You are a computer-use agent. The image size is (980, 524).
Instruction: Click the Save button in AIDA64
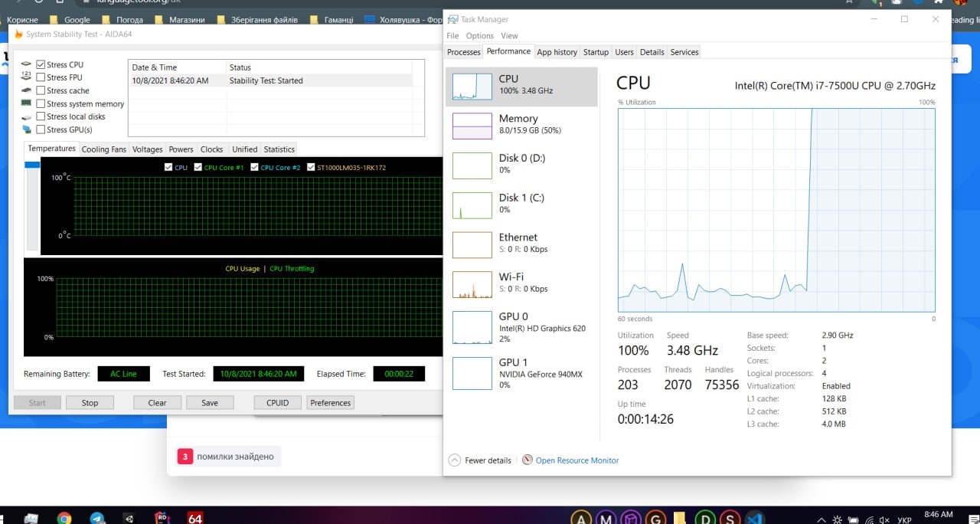(x=210, y=402)
